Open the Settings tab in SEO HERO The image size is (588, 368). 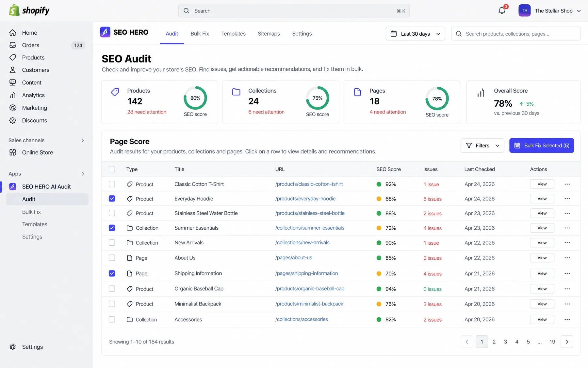(302, 34)
